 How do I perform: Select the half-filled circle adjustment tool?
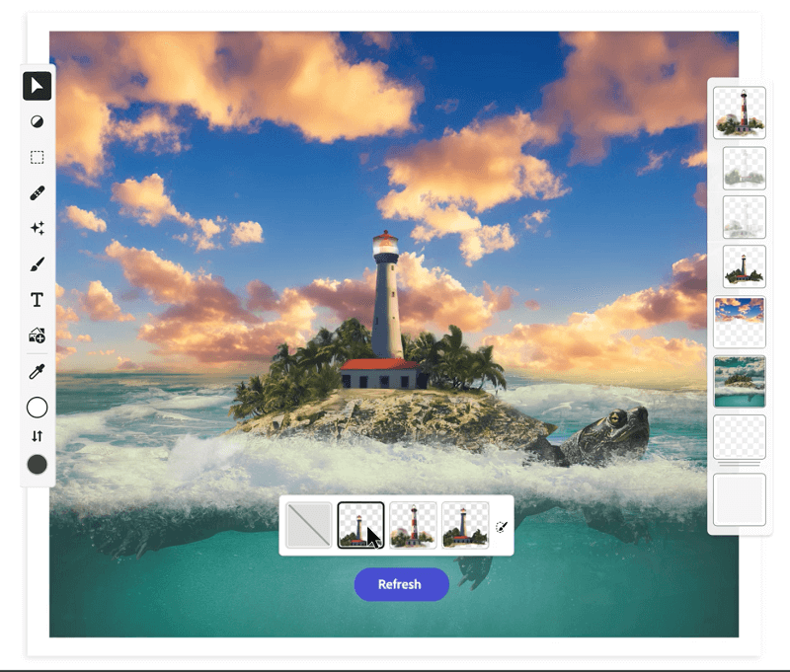coord(37,121)
